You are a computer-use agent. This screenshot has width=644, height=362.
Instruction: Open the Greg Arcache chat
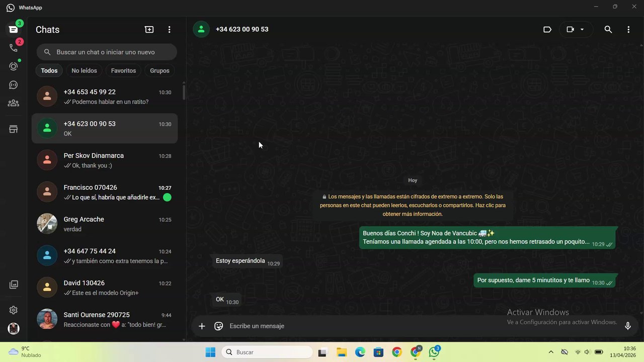pos(105,224)
